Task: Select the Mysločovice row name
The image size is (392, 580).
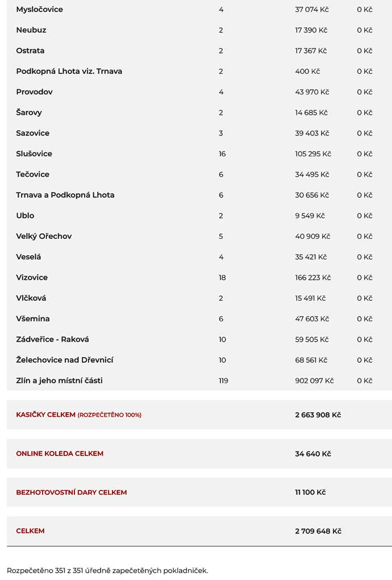Action: (39, 9)
